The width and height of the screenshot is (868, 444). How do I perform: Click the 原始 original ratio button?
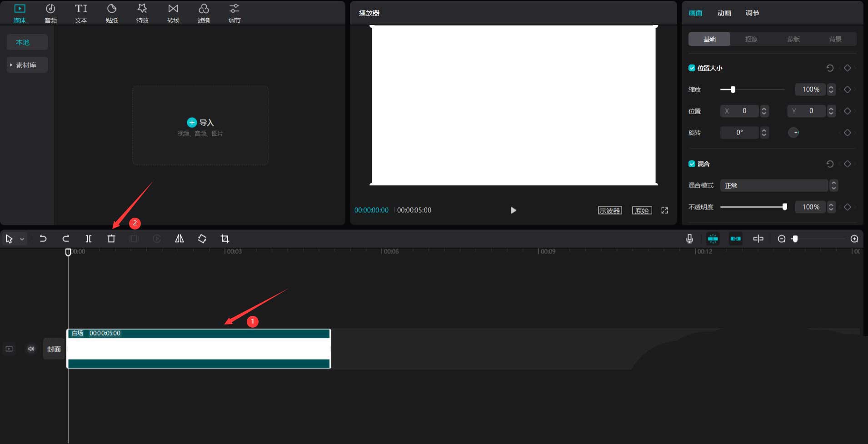coord(642,210)
